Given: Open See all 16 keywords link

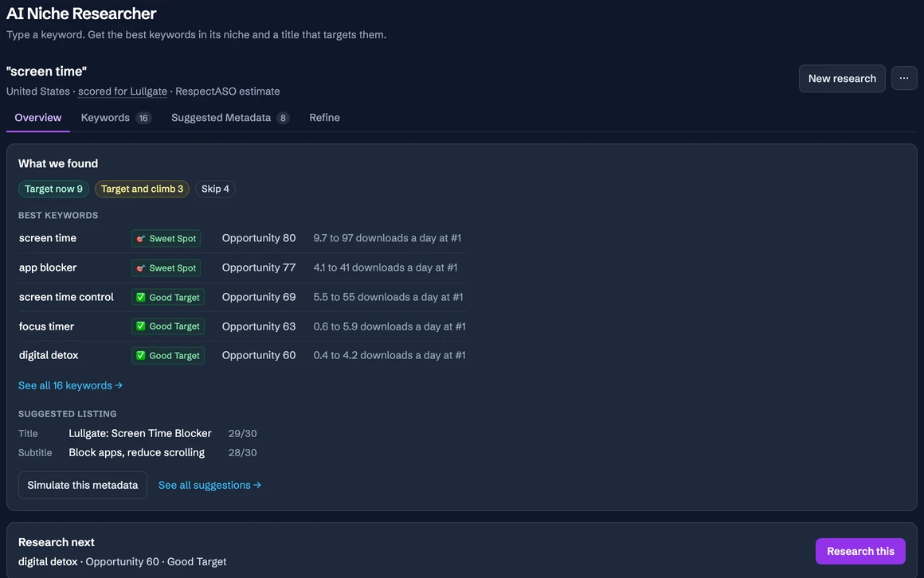Looking at the screenshot, I should pos(70,385).
